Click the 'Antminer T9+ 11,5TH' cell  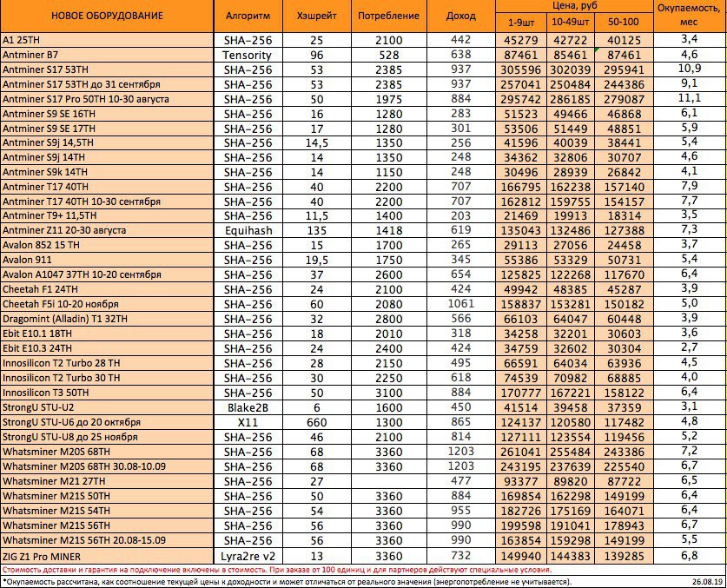[107, 215]
